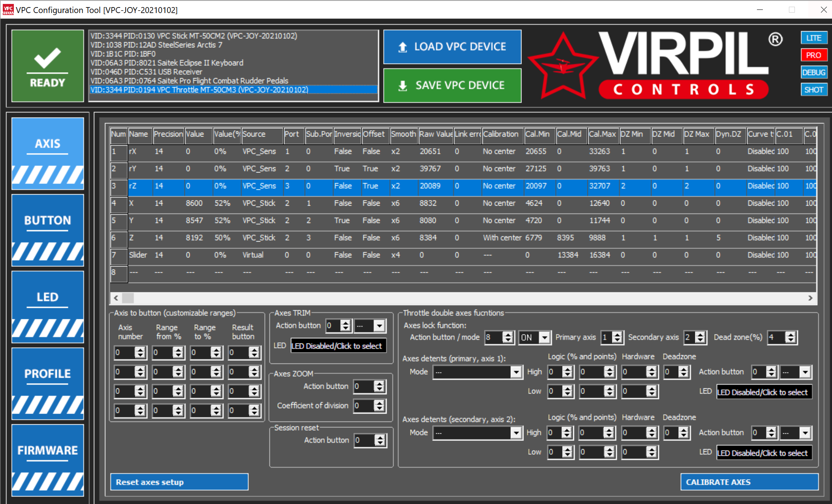Click the VPC app icon in title bar
Screen dimensions: 832x504
[8, 9]
